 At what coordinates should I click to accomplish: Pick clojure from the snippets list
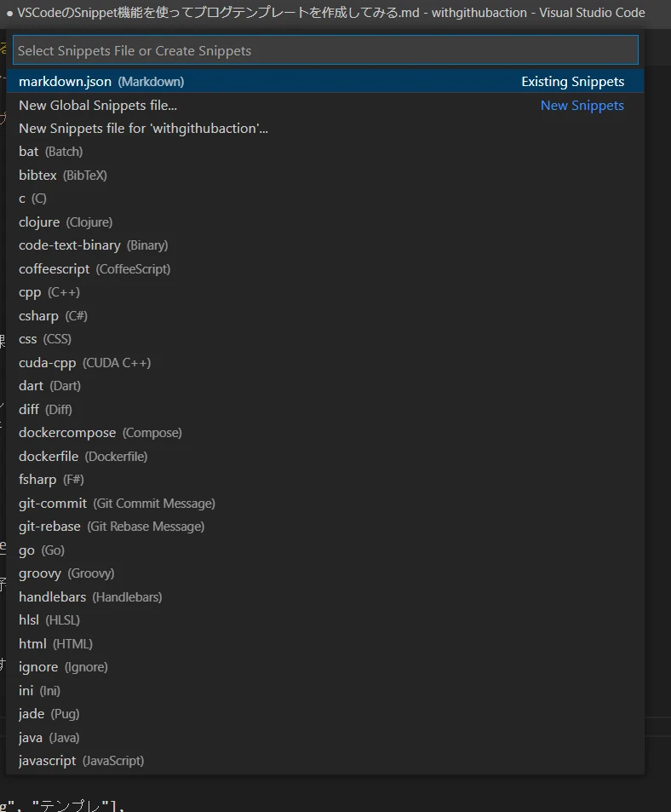[x=61, y=222]
